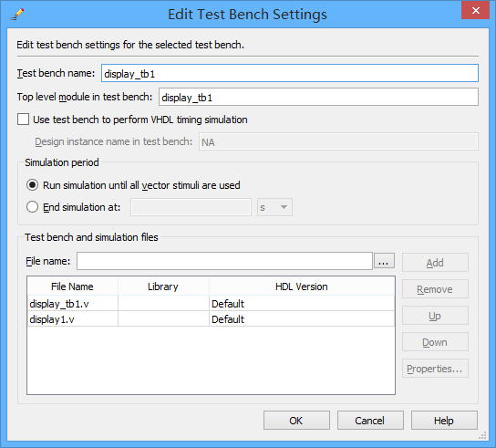Click the Test bench name input field

pyautogui.click(x=290, y=73)
